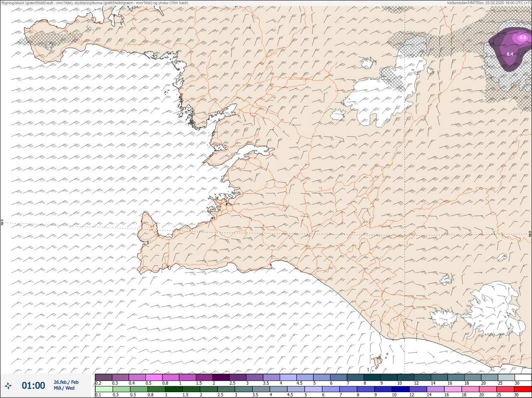This screenshot has width=532, height=398.
Task: Click the 'Rigning/skúrir' legend title text at top
Action: tap(13, 2)
